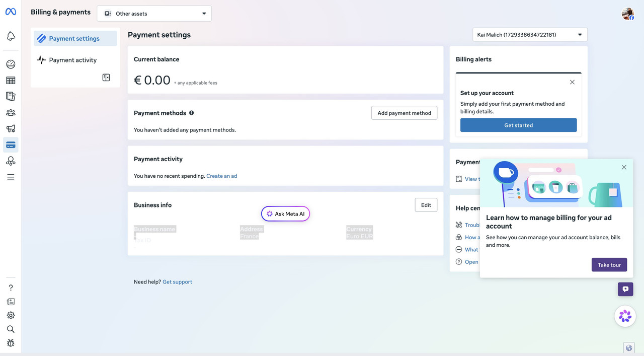Open the purple feedback chat icon
This screenshot has width=644, height=356.
pyautogui.click(x=625, y=289)
